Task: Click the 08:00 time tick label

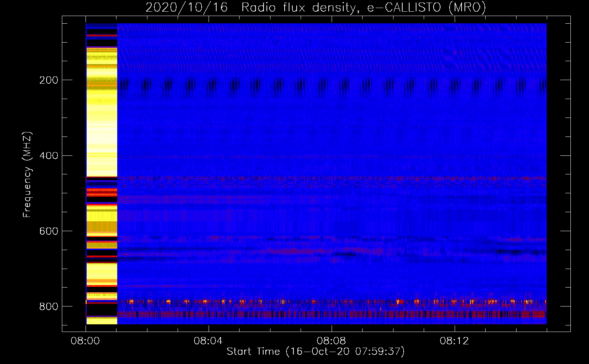Action: click(85, 341)
